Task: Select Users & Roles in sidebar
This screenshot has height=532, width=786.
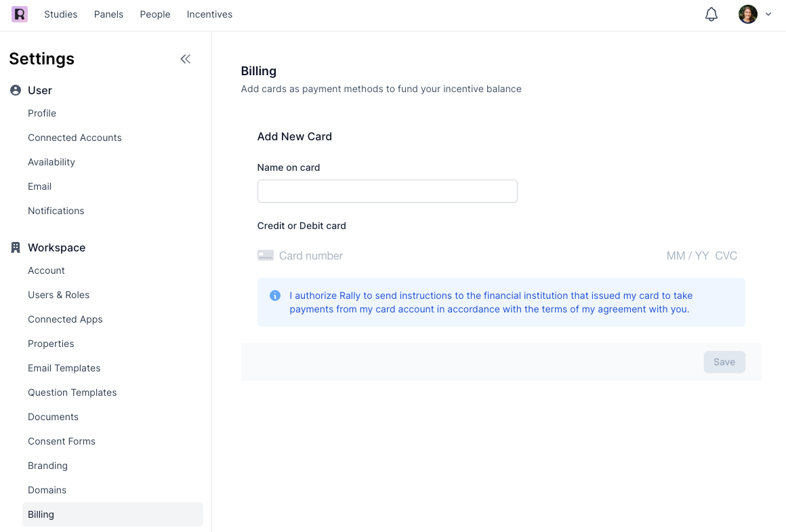Action: tap(59, 295)
